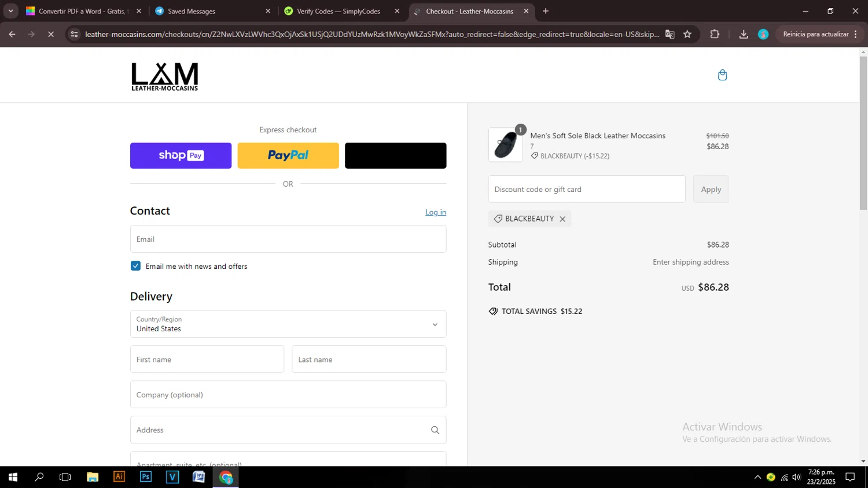The image size is (868, 488).
Task: Launch Adobe Illustrator from taskbar
Action: pos(119,477)
